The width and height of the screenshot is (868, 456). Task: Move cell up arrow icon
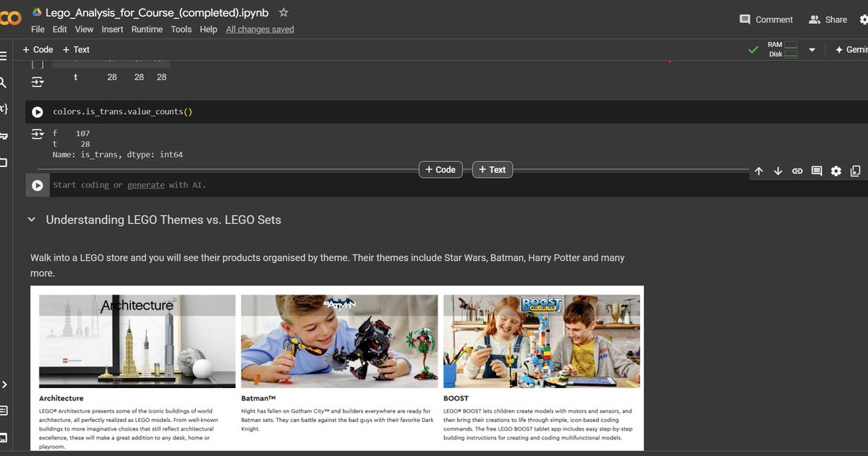click(x=759, y=171)
